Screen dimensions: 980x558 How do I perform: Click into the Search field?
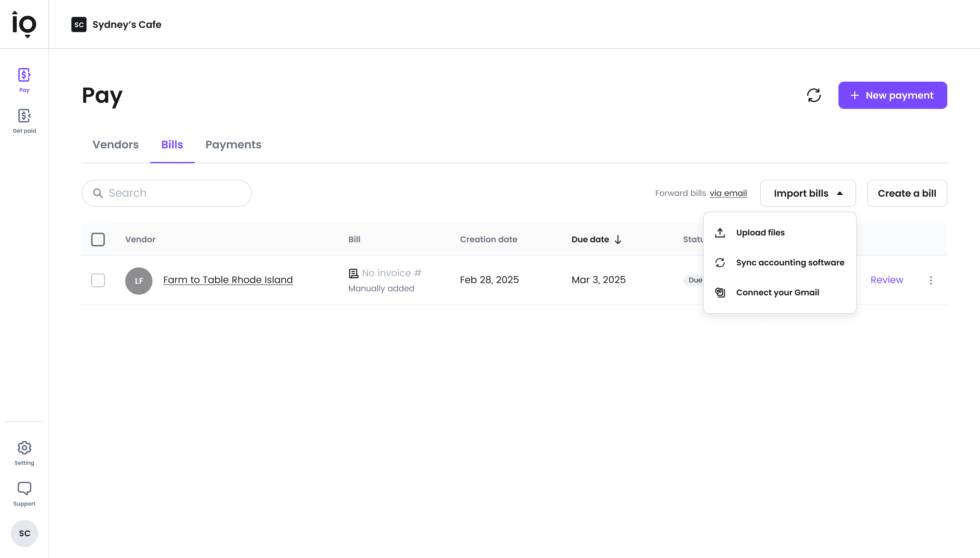tap(173, 193)
